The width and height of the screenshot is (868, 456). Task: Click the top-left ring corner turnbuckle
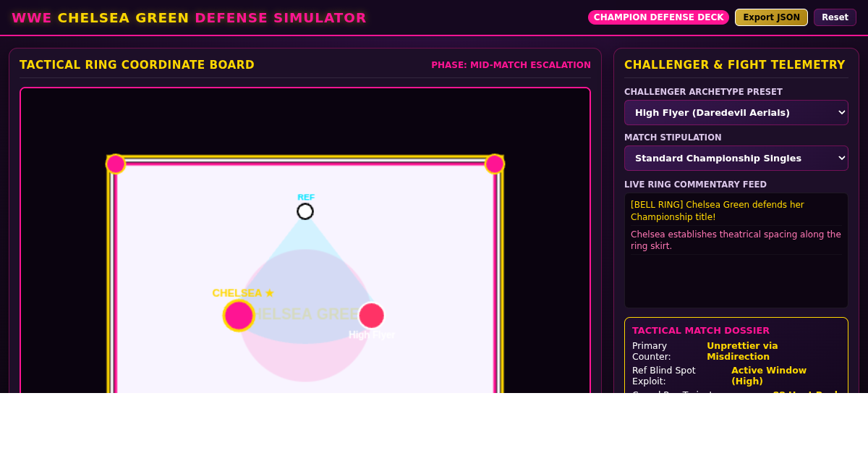coord(116,164)
